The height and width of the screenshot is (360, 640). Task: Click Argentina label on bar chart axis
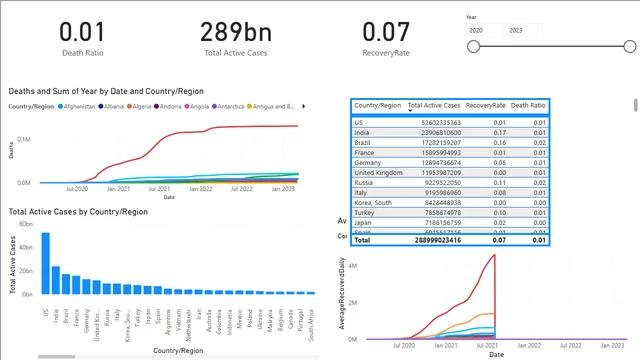pos(168,322)
